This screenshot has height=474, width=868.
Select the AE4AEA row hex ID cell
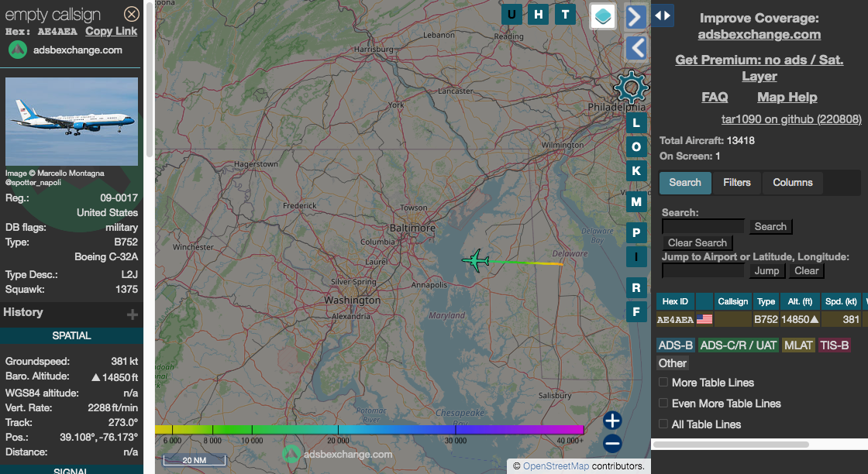(675, 319)
